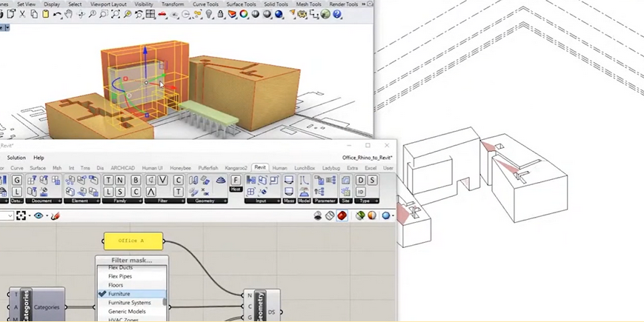This screenshot has width=644, height=322.
Task: Click the blue Help question mark icon
Action: pyautogui.click(x=337, y=14)
